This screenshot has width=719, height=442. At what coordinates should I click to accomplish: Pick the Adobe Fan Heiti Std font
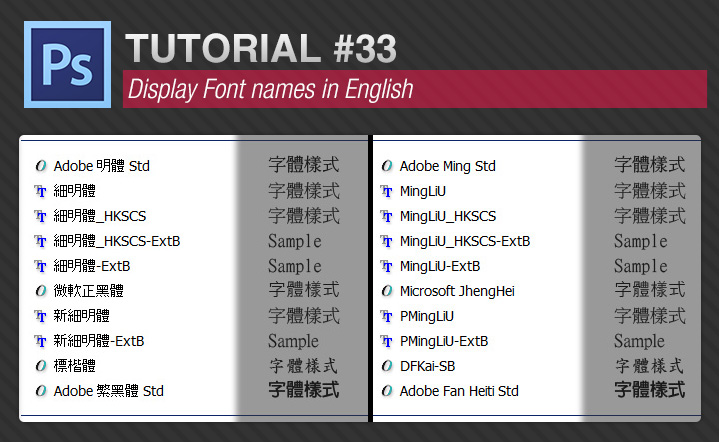[459, 391]
